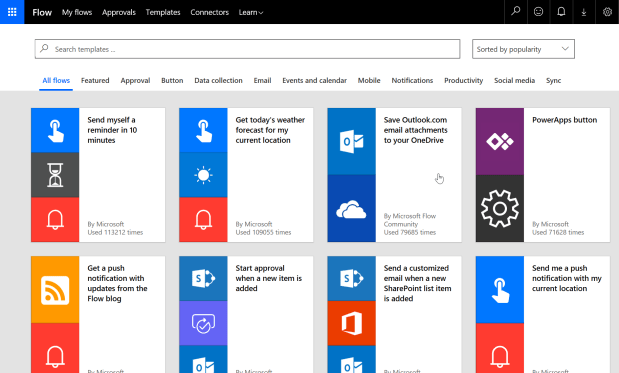Click 'Used 79685 times' text

410,232
